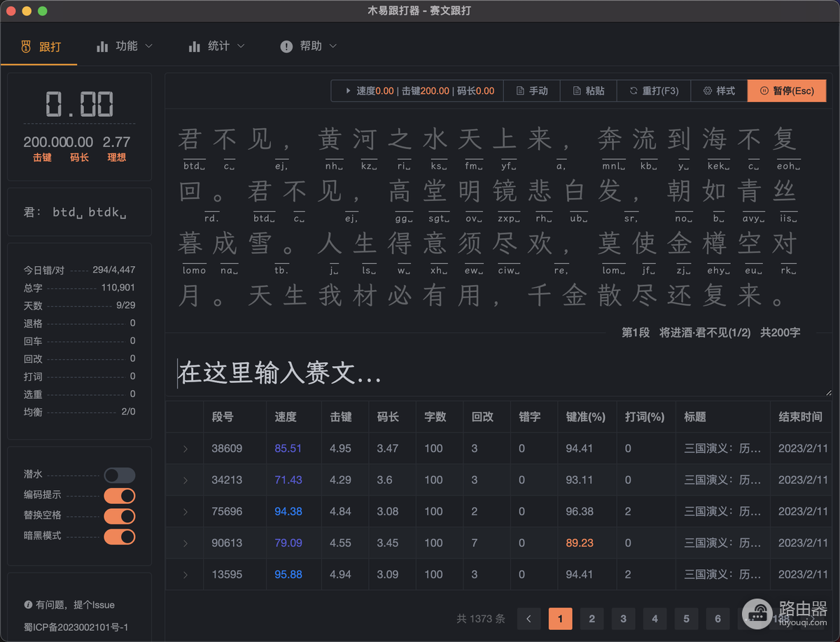Open the 跟打 tab
Viewport: 840px width, 642px height.
tap(41, 47)
